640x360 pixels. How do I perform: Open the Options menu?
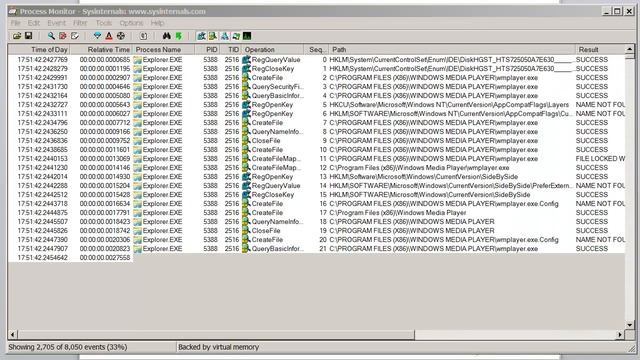point(131,23)
